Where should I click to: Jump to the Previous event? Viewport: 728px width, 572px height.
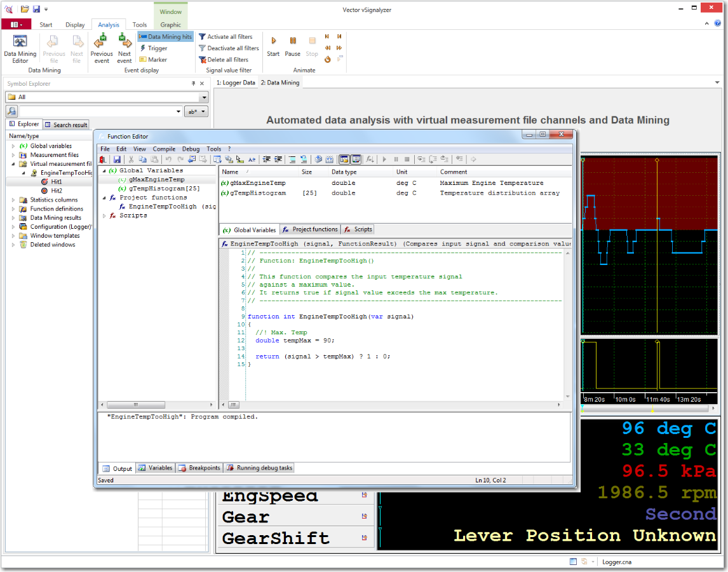tap(102, 49)
